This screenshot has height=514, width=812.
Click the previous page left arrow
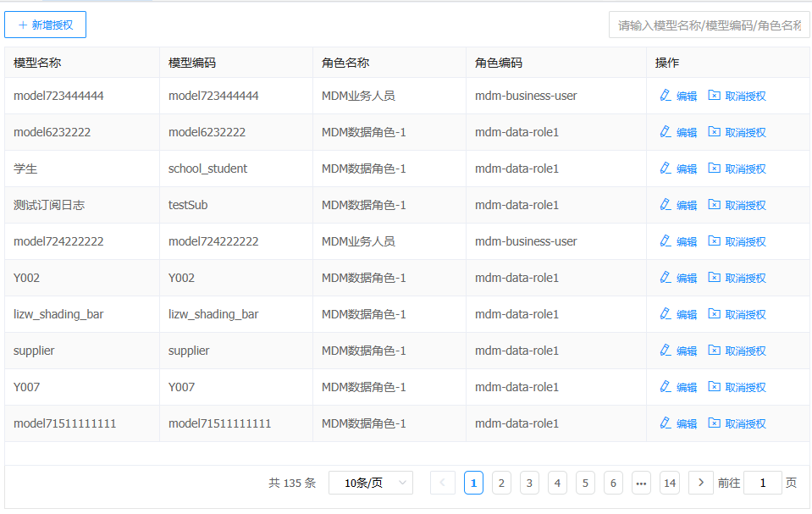coord(442,483)
